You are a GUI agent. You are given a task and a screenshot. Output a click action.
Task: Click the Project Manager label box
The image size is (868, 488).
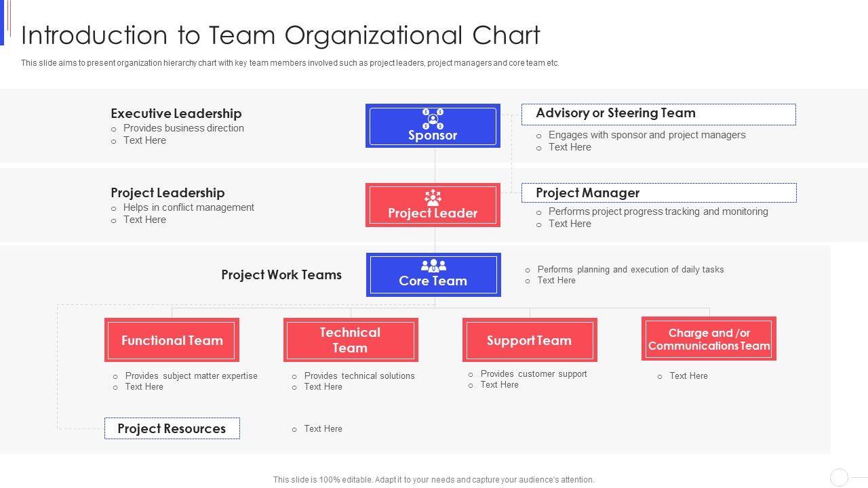658,193
